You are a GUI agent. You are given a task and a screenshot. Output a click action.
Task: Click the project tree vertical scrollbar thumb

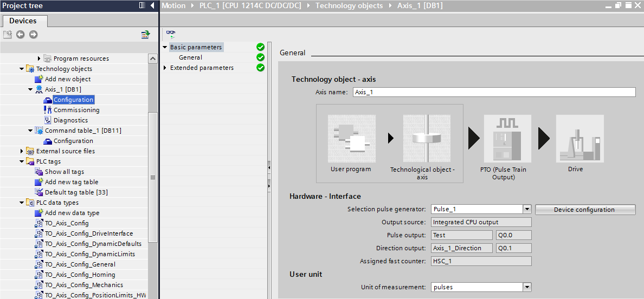[153, 177]
